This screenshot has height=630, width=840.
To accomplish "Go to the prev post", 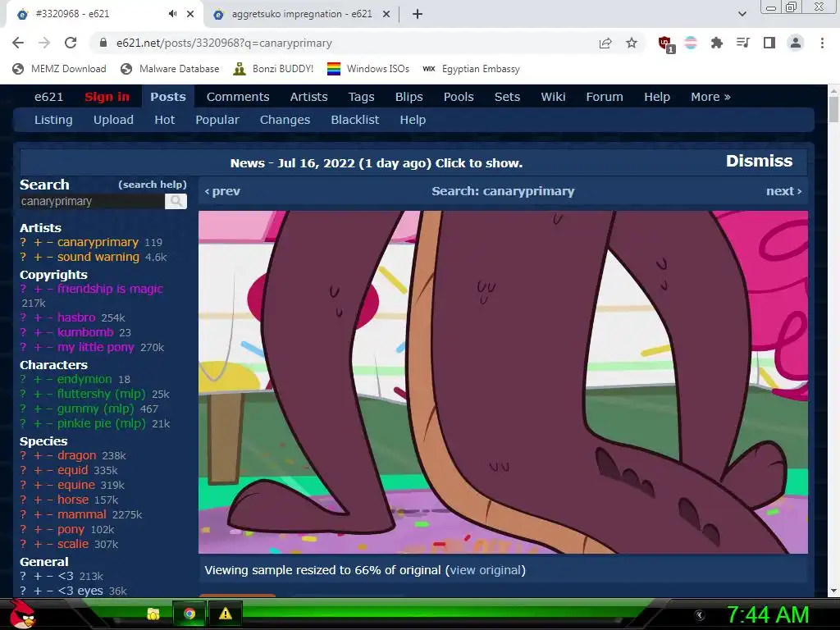I will coord(222,191).
